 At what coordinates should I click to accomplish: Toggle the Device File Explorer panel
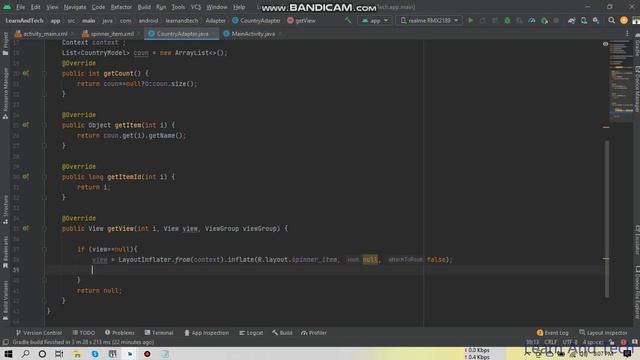click(636, 292)
